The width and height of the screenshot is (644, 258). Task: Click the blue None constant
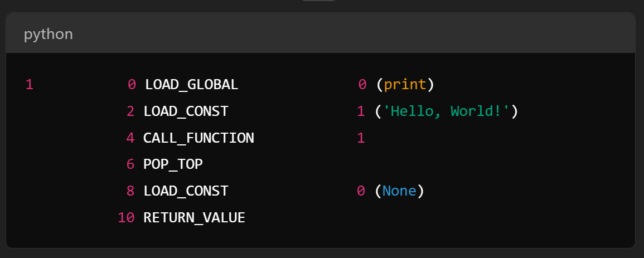click(399, 191)
